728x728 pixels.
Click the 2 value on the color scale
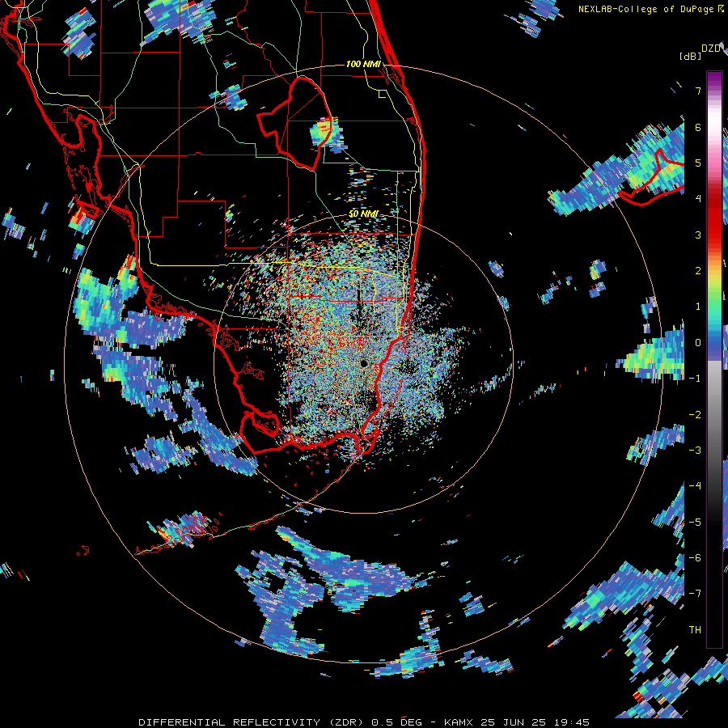698,271
